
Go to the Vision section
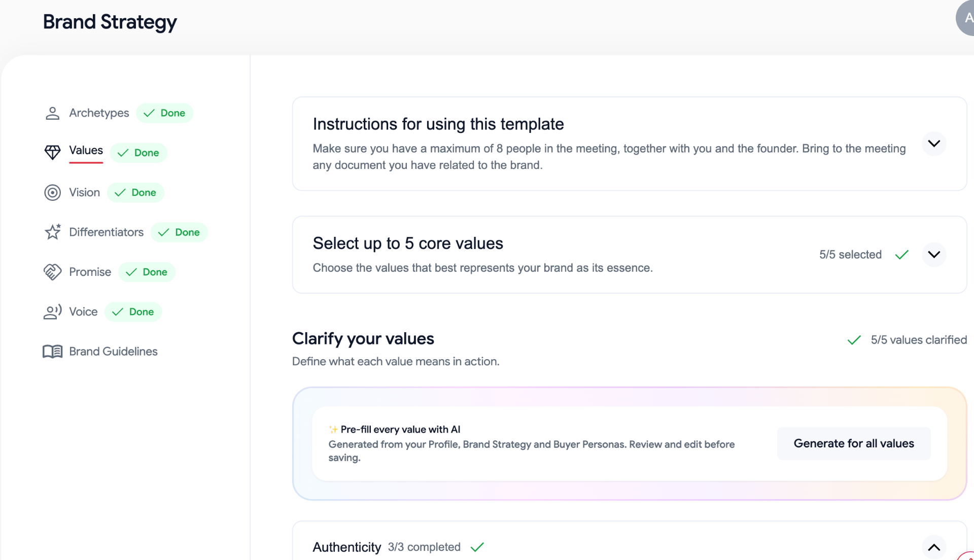84,192
